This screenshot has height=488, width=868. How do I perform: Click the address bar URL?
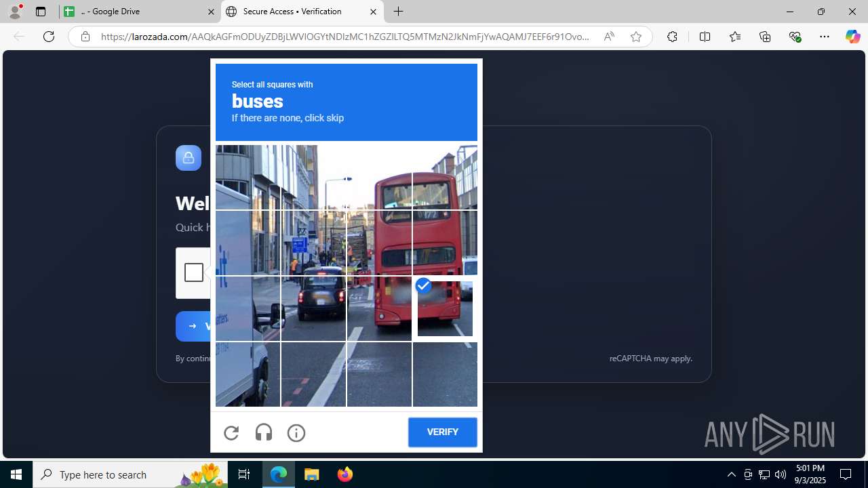[x=345, y=37]
